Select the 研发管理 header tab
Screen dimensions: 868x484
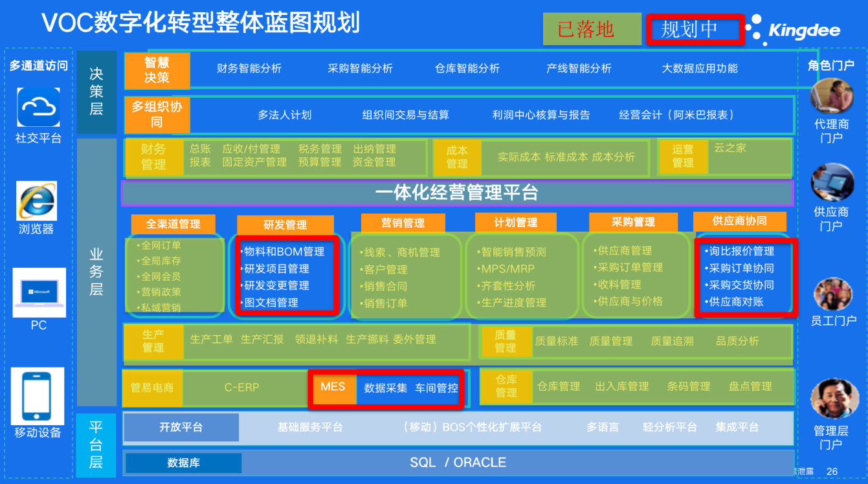285,225
